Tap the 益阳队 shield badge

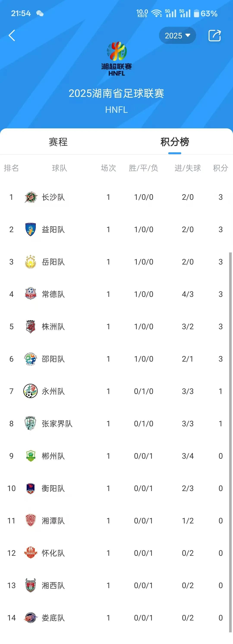(31, 229)
